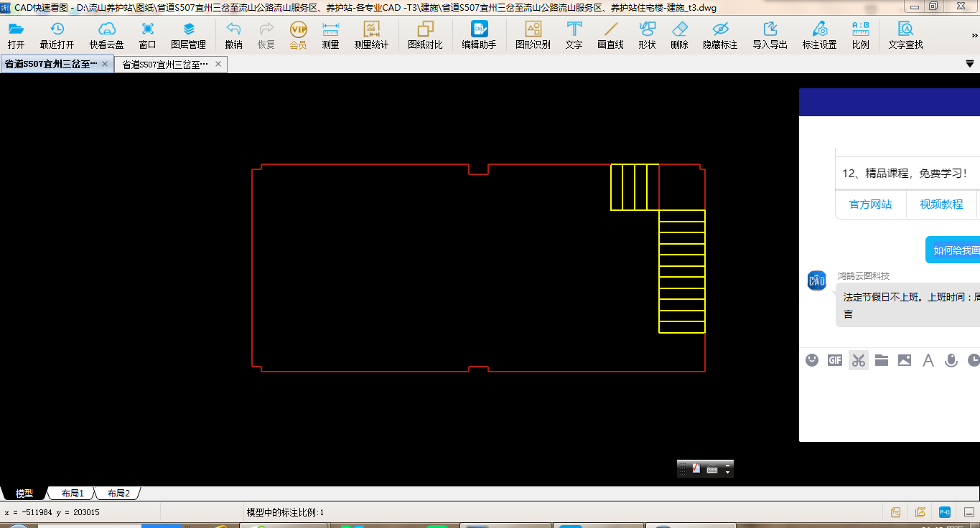This screenshot has width=980, height=528.
Task: Toggle Hide Annotations (隐藏标注) eye icon
Action: 720,35
